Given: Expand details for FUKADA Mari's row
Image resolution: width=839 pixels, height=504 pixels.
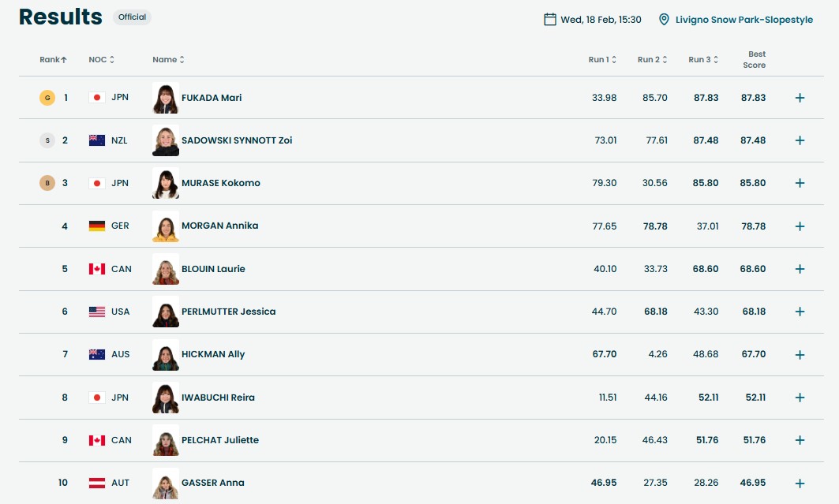Looking at the screenshot, I should (x=800, y=98).
